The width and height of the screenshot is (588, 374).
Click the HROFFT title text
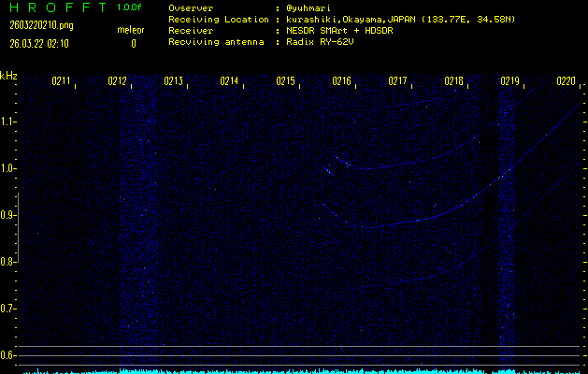pos(54,7)
